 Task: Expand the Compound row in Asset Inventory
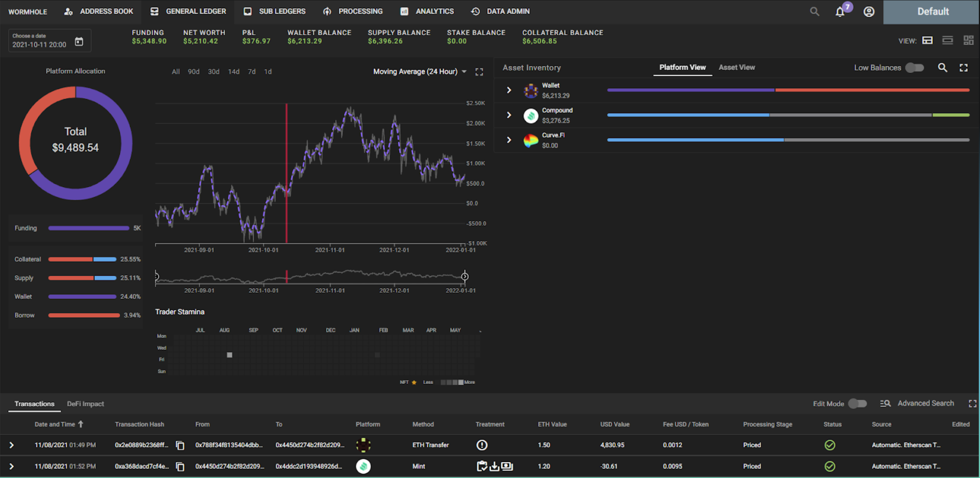[509, 115]
